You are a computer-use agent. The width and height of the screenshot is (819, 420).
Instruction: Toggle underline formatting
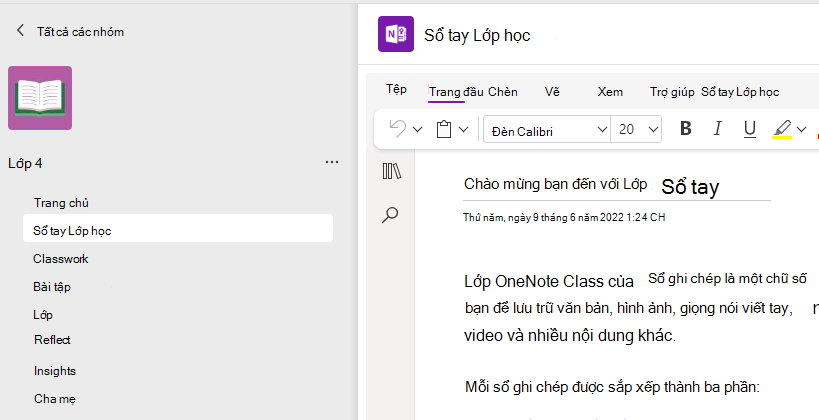coord(750,129)
